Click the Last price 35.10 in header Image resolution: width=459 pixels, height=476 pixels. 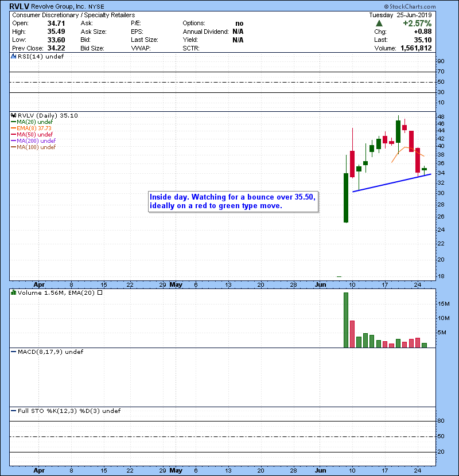(x=423, y=40)
